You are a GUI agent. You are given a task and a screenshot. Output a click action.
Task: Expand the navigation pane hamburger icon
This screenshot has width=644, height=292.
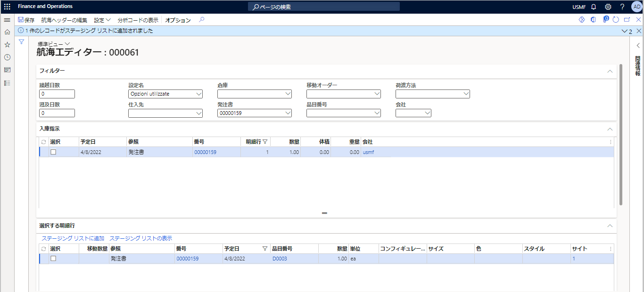tap(7, 20)
